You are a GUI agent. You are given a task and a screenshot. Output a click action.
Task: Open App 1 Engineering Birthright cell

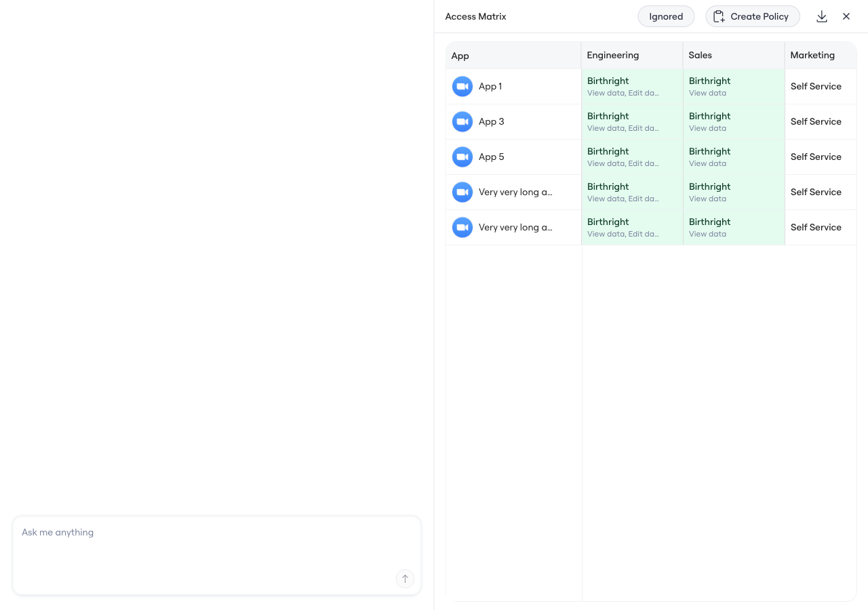point(632,87)
